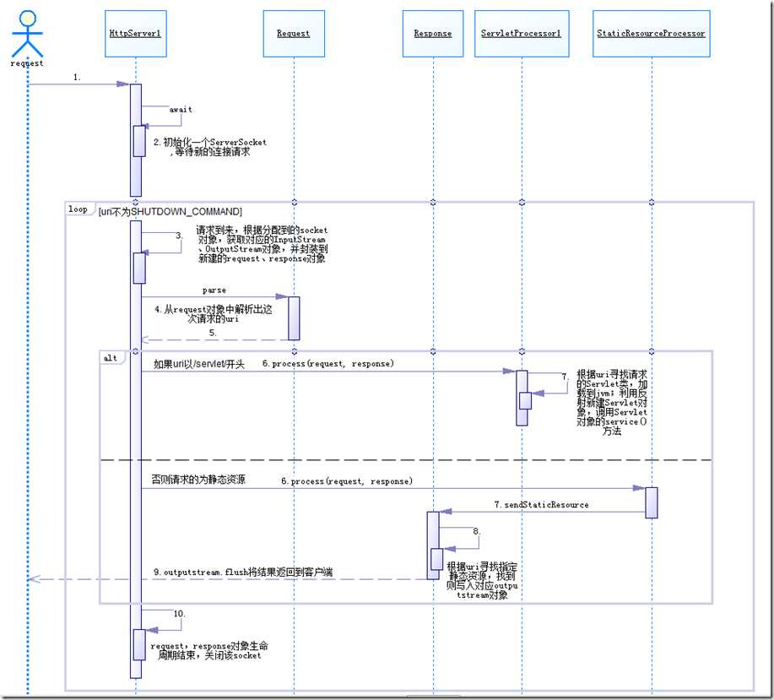This screenshot has width=774, height=700.
Task: Select the HttpServer1 lifeline box
Action: point(135,34)
